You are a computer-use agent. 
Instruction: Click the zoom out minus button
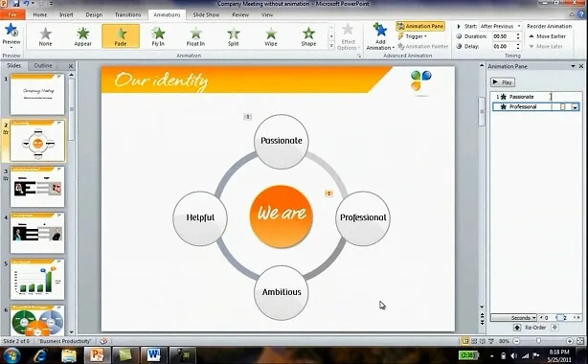tap(516, 341)
